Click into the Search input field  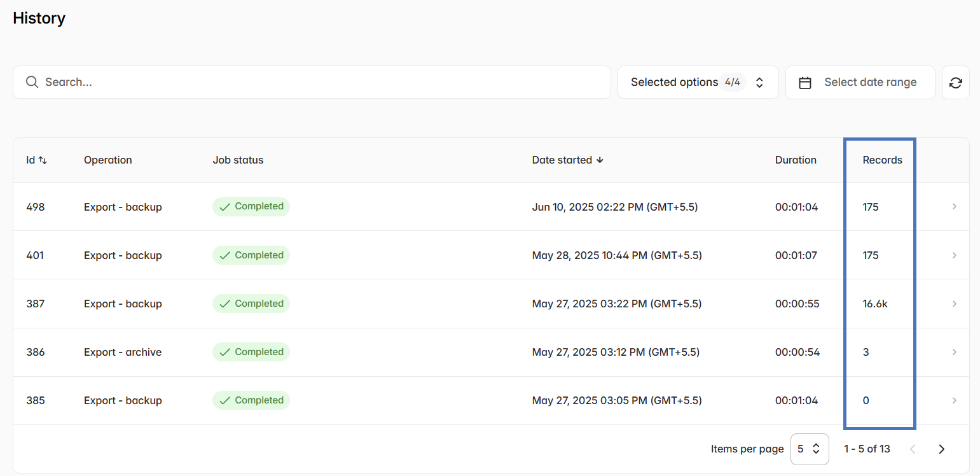[x=318, y=83]
